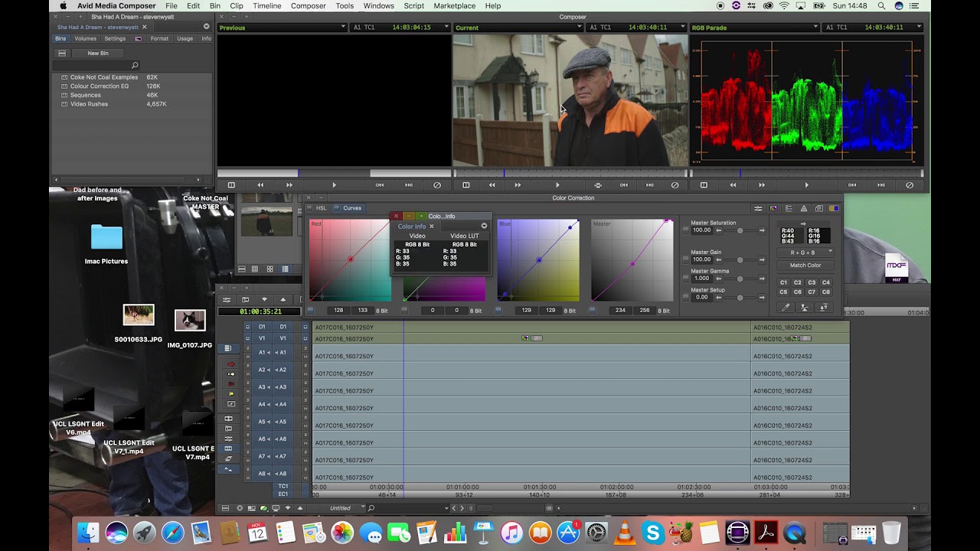Toggle Master Gain enable button

click(684, 259)
